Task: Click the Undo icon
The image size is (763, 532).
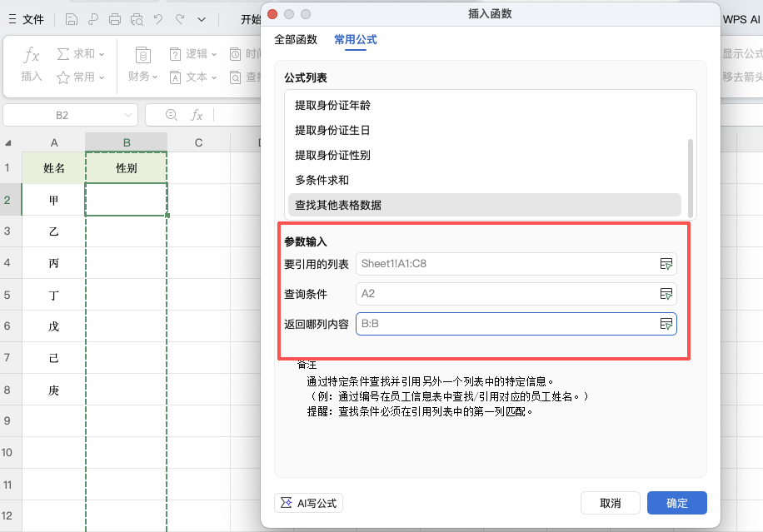Action: coord(158,19)
